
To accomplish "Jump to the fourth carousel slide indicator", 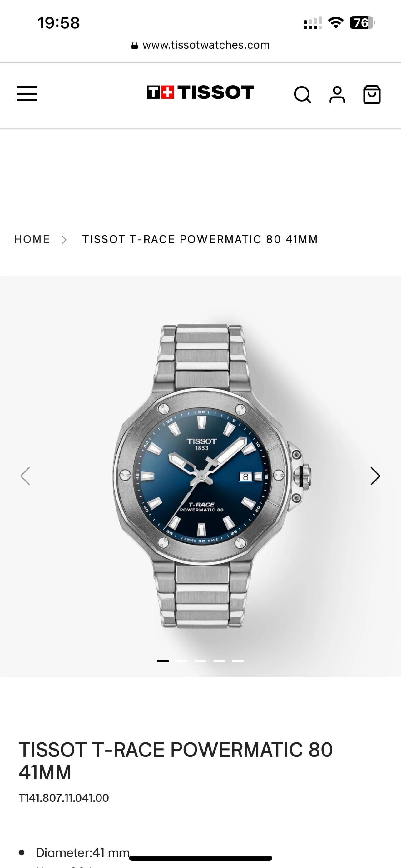I will pos(219,661).
